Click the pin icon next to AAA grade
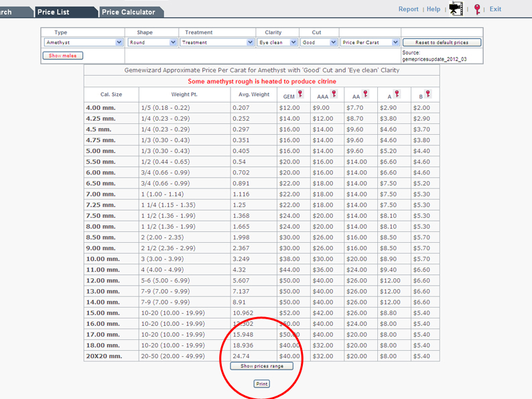 (x=333, y=95)
